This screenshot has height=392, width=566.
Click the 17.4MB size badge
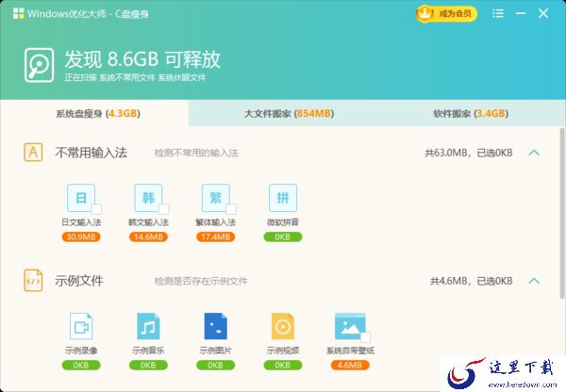click(x=216, y=237)
